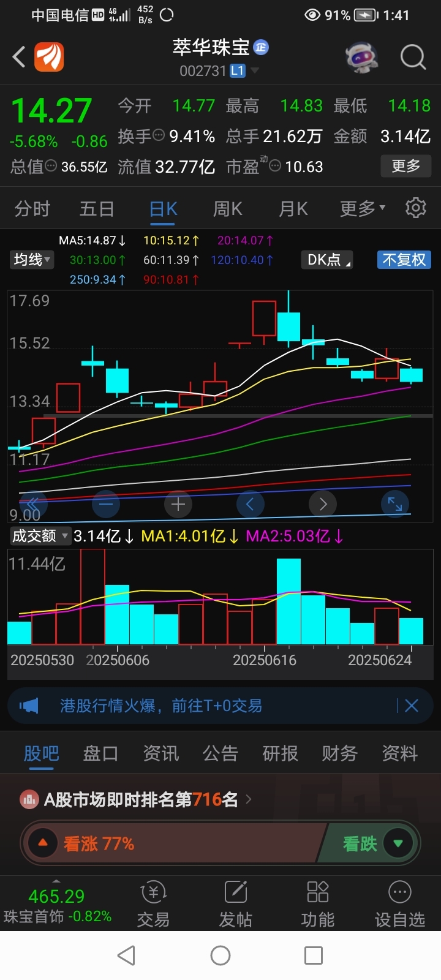441x980 pixels.
Task: Tap MA1:4.01亿 volume average label
Action: coord(189,536)
